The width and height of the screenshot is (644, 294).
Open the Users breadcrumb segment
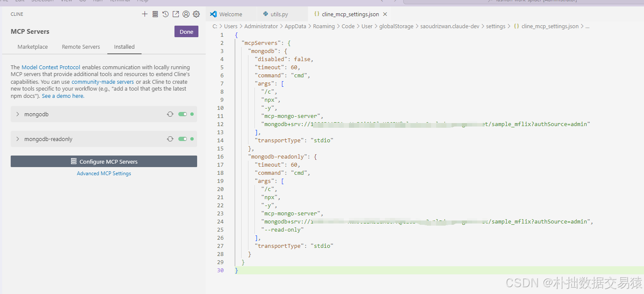click(231, 26)
